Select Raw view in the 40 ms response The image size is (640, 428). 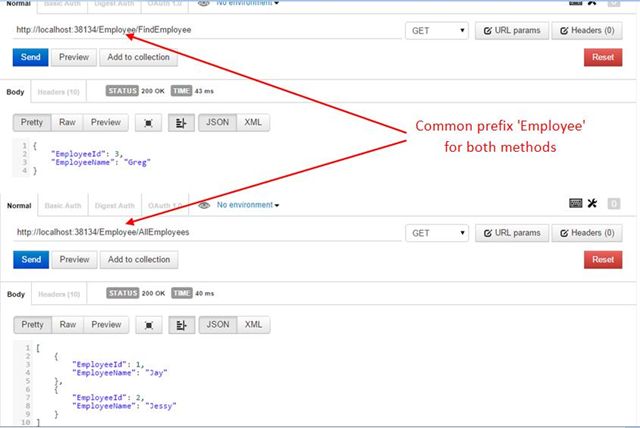pyautogui.click(x=68, y=325)
